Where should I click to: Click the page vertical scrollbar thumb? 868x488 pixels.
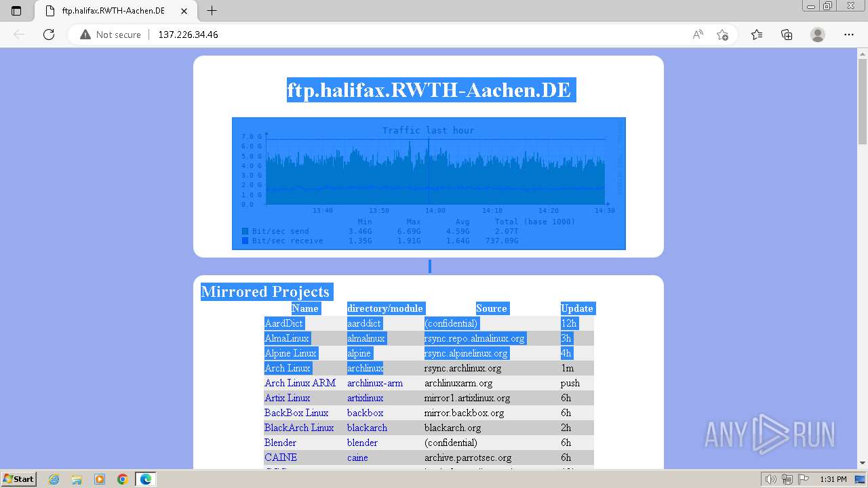863,102
